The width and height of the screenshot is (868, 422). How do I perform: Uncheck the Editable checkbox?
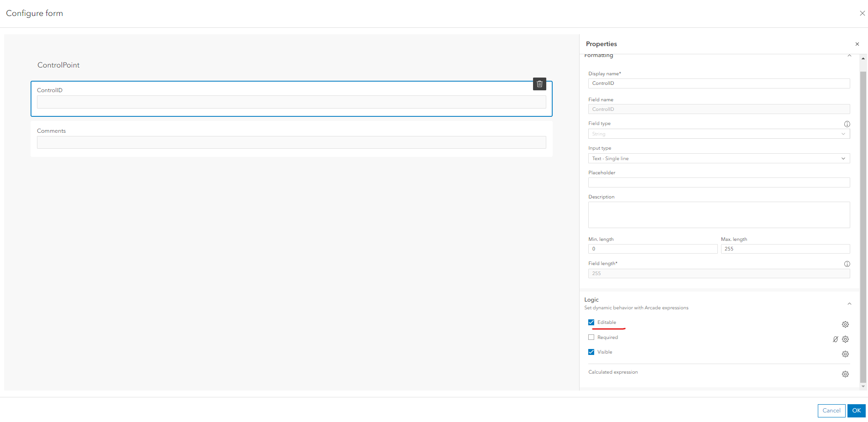pos(591,323)
